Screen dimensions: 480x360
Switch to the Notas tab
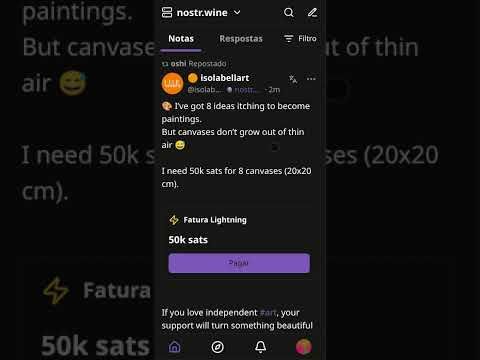[181, 39]
